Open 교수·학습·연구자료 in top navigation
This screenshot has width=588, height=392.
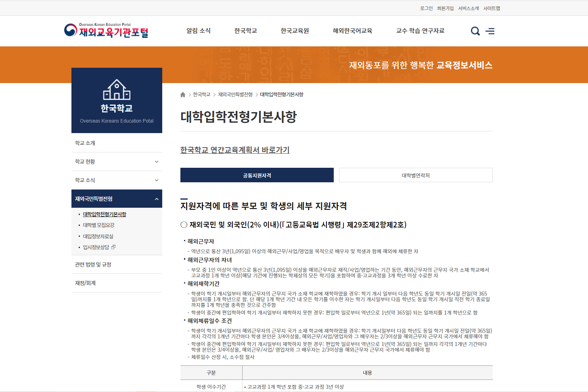pyautogui.click(x=420, y=31)
